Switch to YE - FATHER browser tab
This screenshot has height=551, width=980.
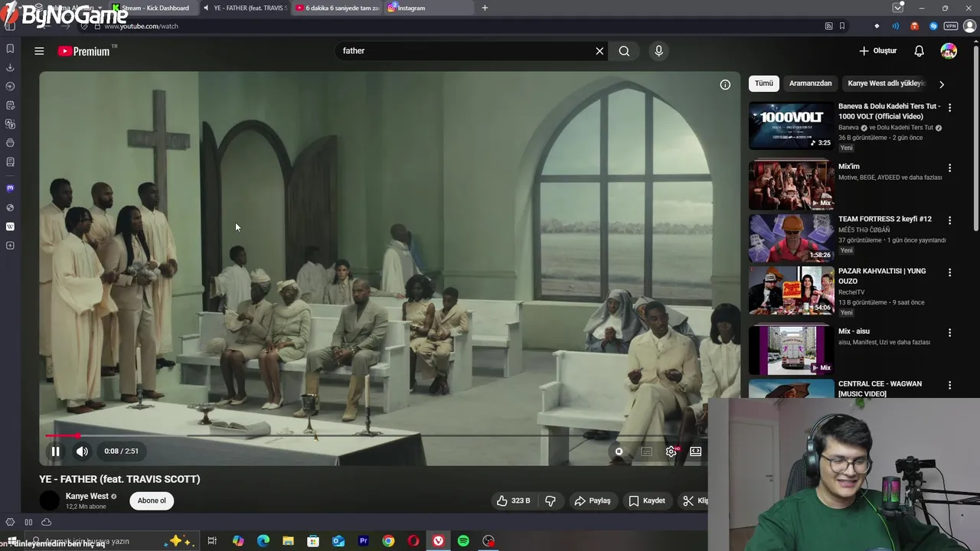245,8
